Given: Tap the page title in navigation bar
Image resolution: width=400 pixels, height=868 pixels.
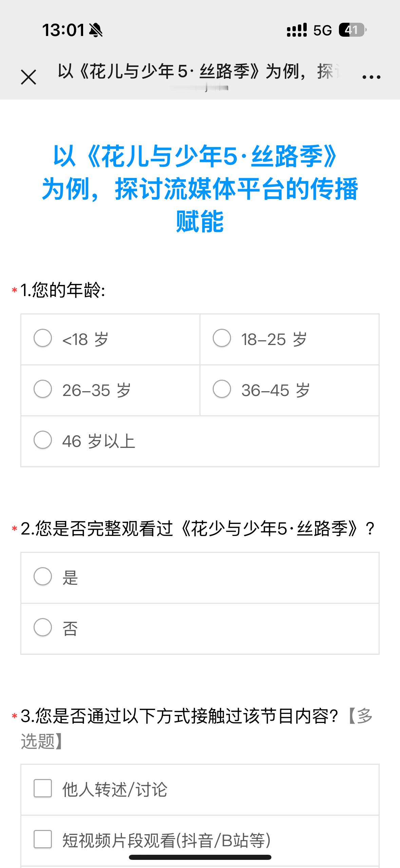Looking at the screenshot, I should click(x=198, y=72).
